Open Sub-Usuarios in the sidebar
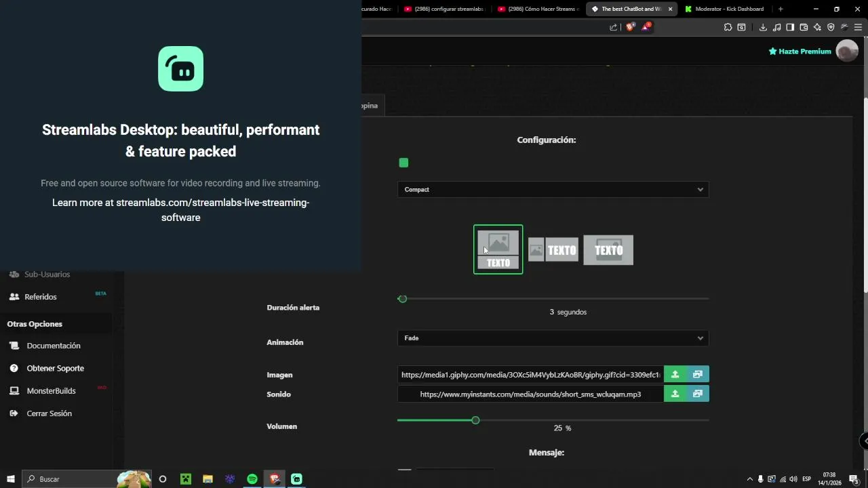868x488 pixels. [x=47, y=274]
